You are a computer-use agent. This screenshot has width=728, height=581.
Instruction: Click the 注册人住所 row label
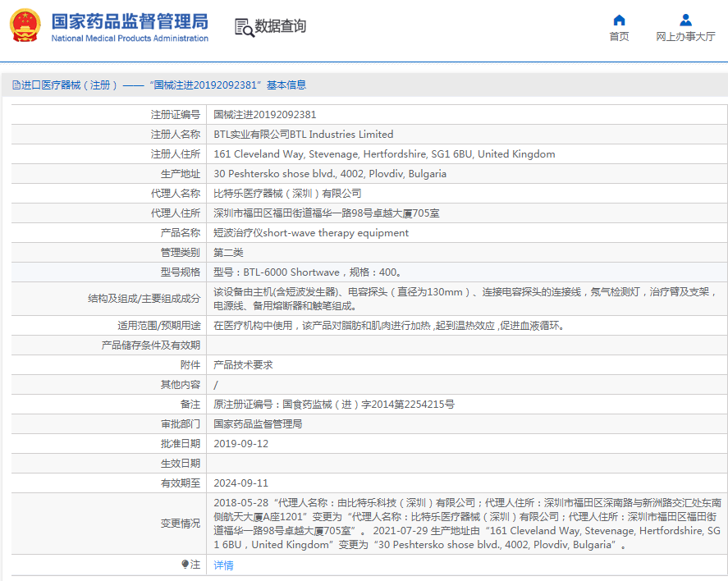coord(175,154)
